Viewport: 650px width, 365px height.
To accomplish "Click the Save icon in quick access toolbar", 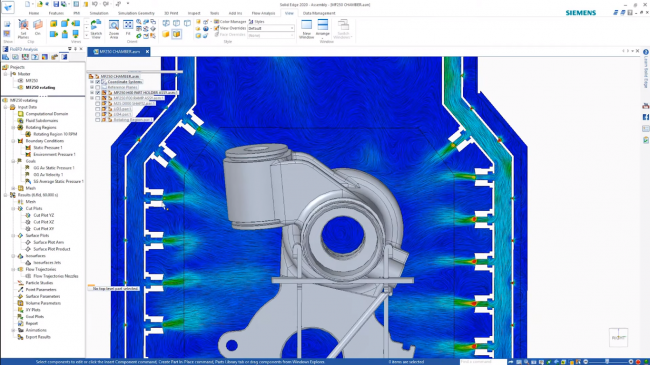I will (56, 4).
